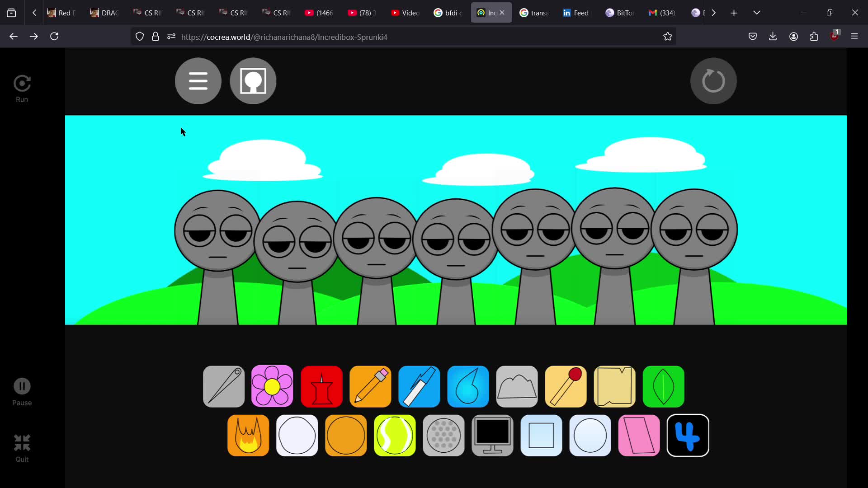Select the tennis ball sound icon
The width and height of the screenshot is (868, 488).
point(395,435)
